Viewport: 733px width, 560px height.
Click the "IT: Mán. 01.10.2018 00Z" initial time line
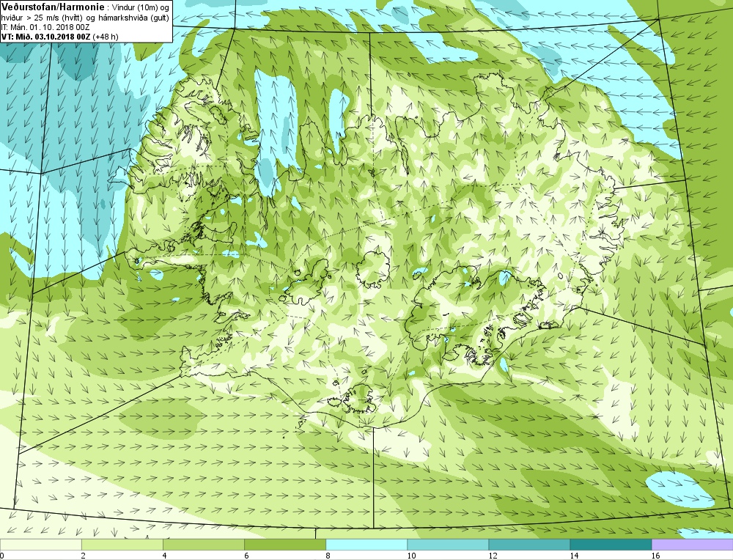(45, 27)
